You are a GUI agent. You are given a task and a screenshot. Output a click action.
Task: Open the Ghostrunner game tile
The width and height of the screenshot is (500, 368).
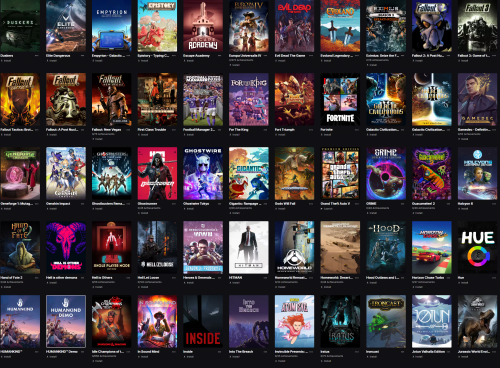tap(157, 173)
